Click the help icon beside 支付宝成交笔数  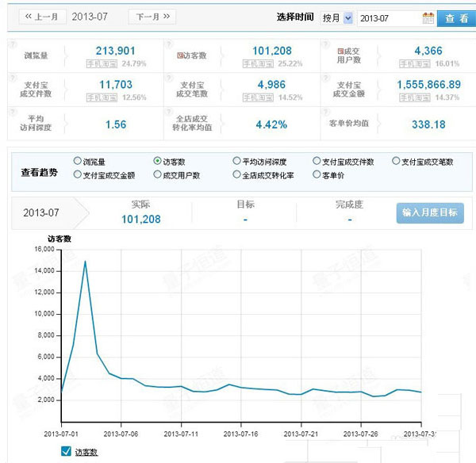point(169,78)
